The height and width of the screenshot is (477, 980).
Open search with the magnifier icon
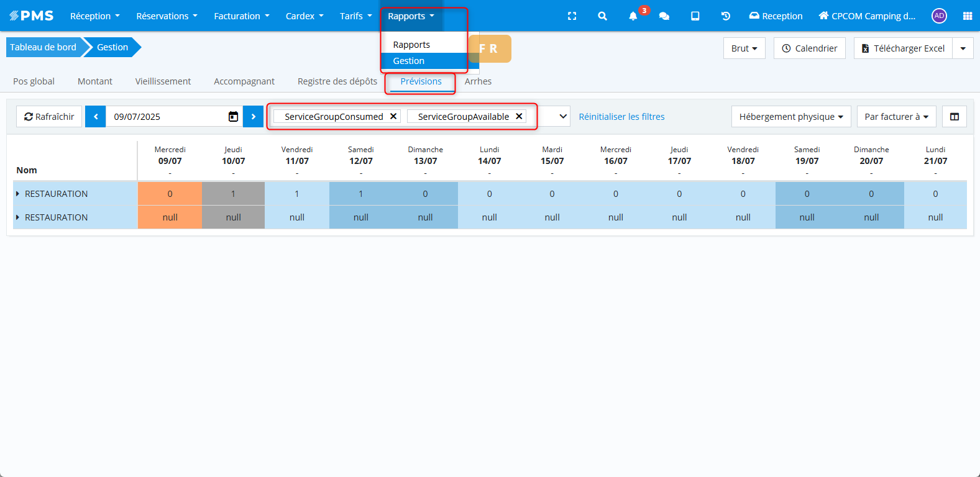[x=602, y=16]
